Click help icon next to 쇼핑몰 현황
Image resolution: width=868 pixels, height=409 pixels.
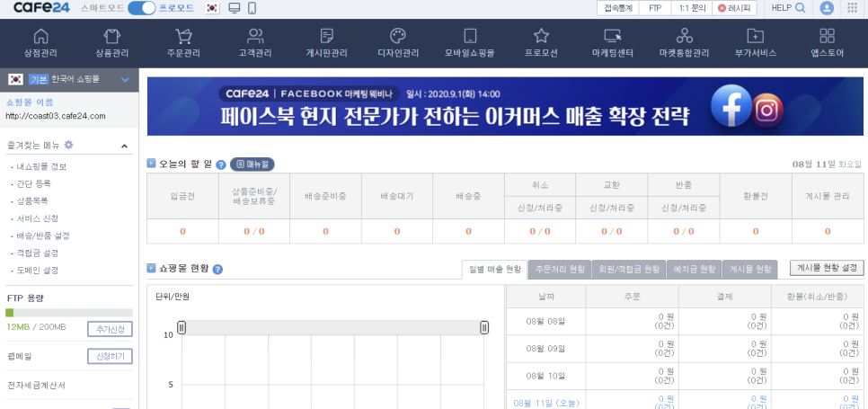217,270
